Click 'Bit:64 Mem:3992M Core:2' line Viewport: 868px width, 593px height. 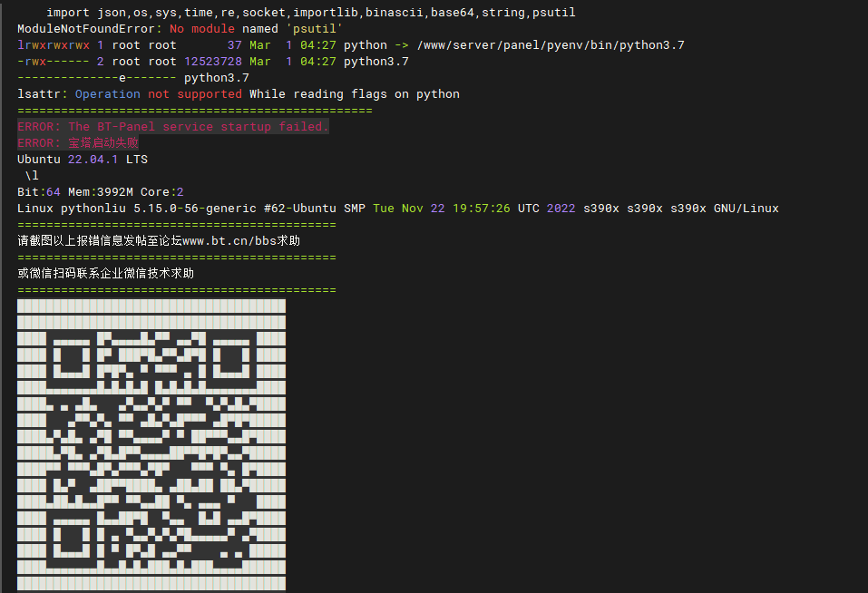click(x=100, y=192)
